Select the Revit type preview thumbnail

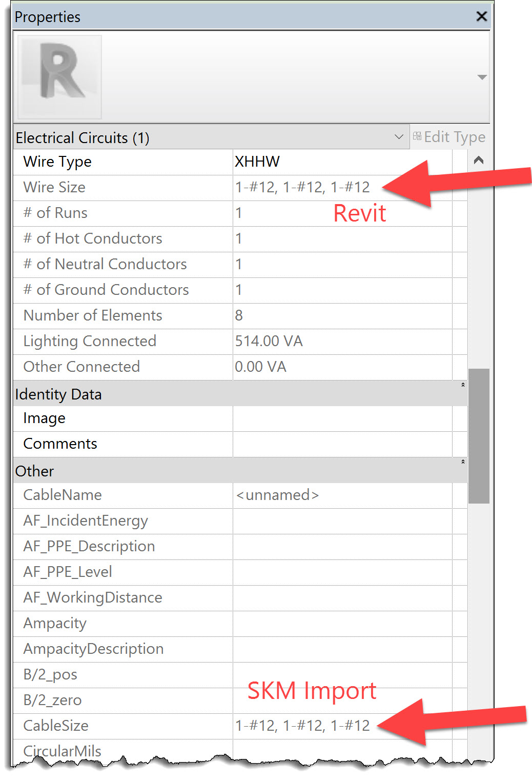click(x=59, y=77)
